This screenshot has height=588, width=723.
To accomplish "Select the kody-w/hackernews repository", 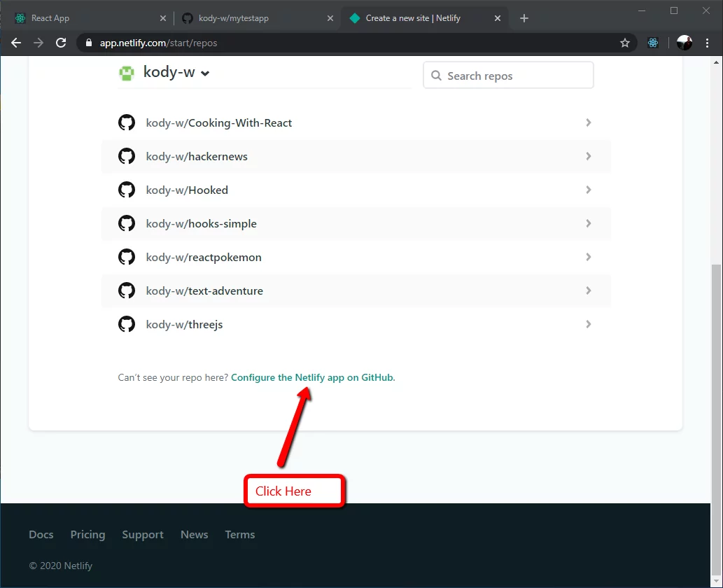I will tap(356, 156).
